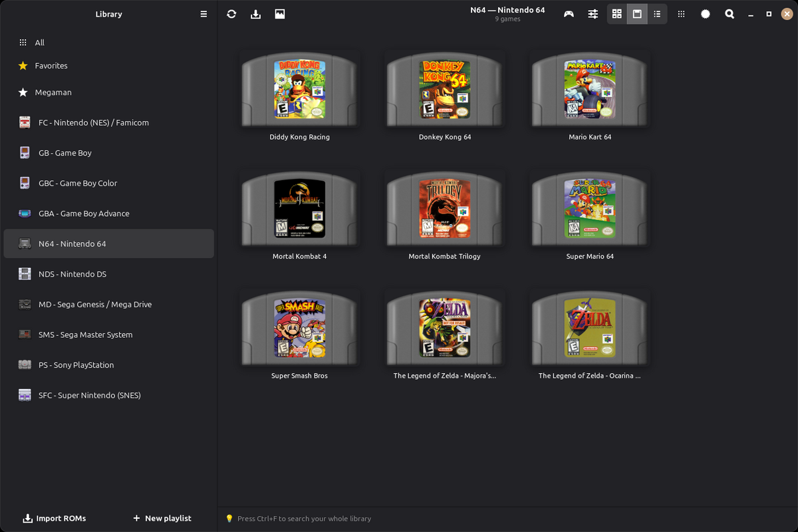Select NDS - Nintendo DS platform
This screenshot has height=532, width=798.
coord(109,274)
